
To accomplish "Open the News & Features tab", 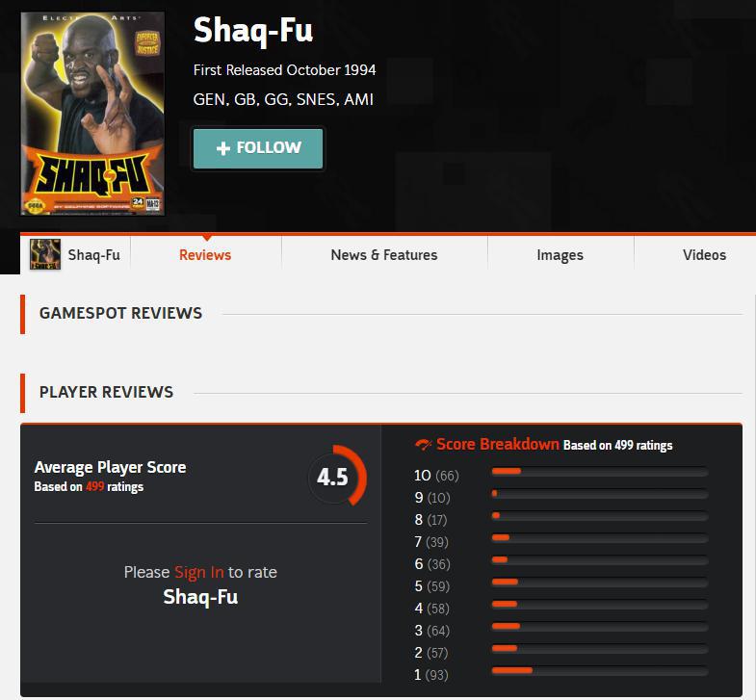I will [384, 255].
